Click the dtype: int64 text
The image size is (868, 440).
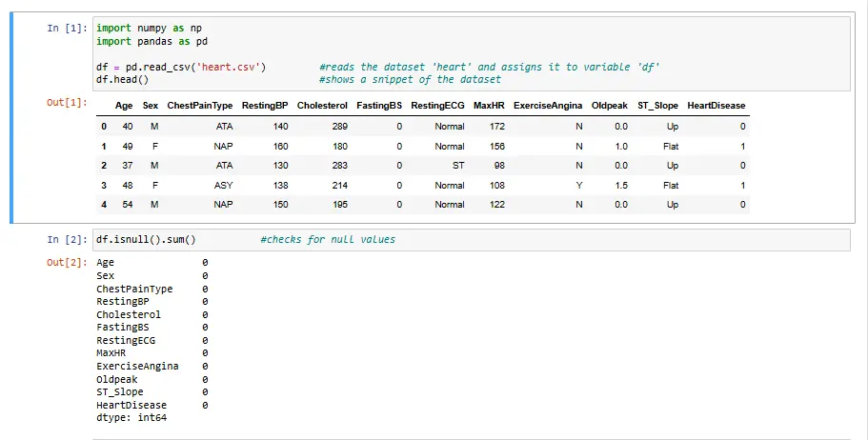coord(131,418)
